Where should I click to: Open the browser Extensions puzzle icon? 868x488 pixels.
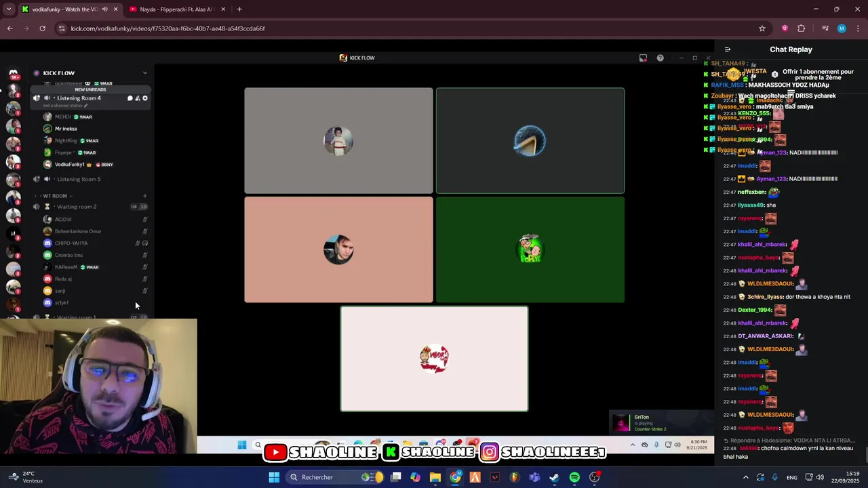(802, 28)
